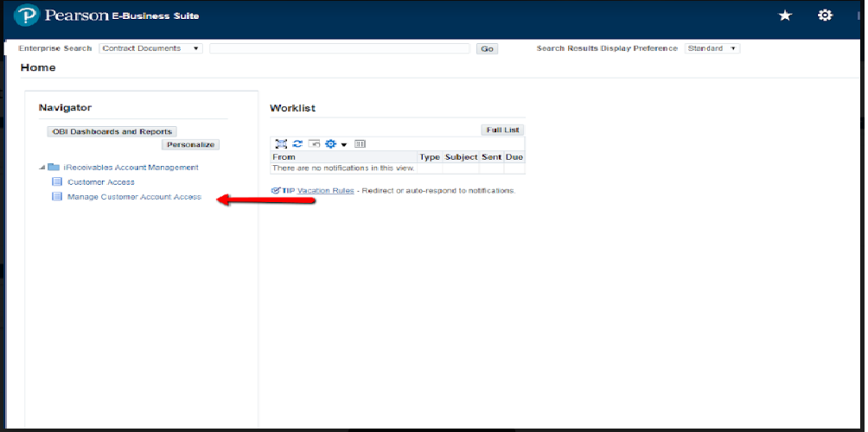868x432 pixels.
Task: Select iReceivables Account Management label
Action: point(131,167)
